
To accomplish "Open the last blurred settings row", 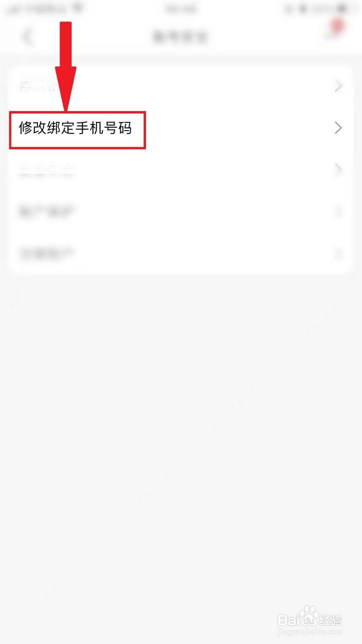I will point(180,254).
